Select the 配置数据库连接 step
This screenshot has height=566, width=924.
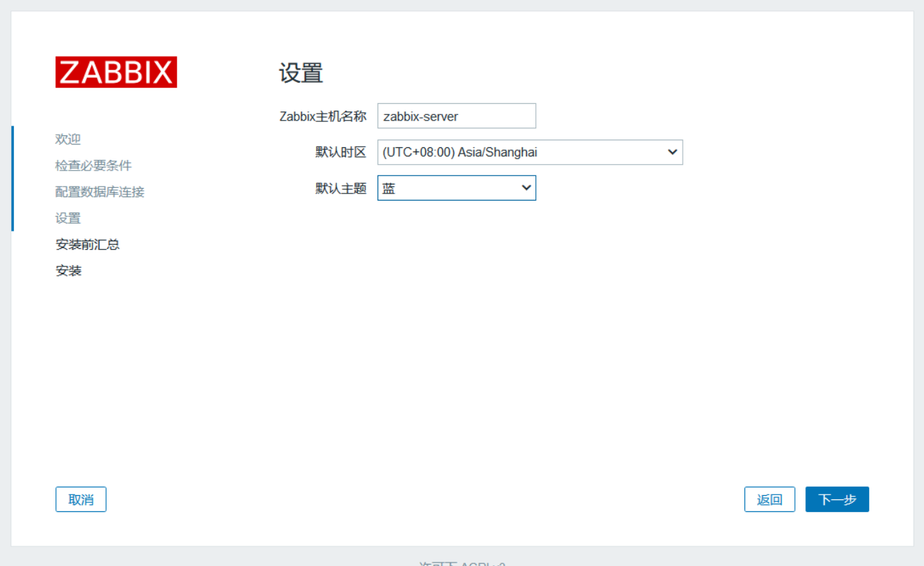pyautogui.click(x=100, y=191)
